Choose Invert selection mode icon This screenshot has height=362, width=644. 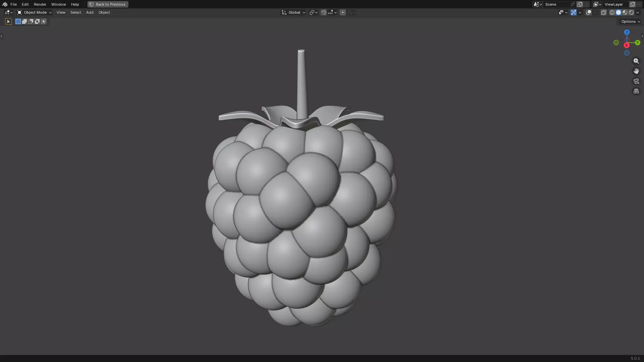pyautogui.click(x=37, y=21)
